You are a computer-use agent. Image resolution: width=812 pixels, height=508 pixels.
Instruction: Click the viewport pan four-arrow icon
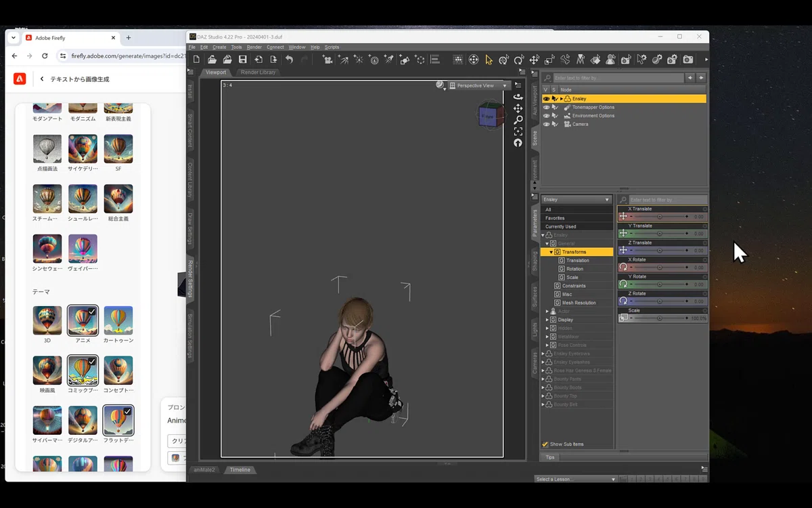518,108
